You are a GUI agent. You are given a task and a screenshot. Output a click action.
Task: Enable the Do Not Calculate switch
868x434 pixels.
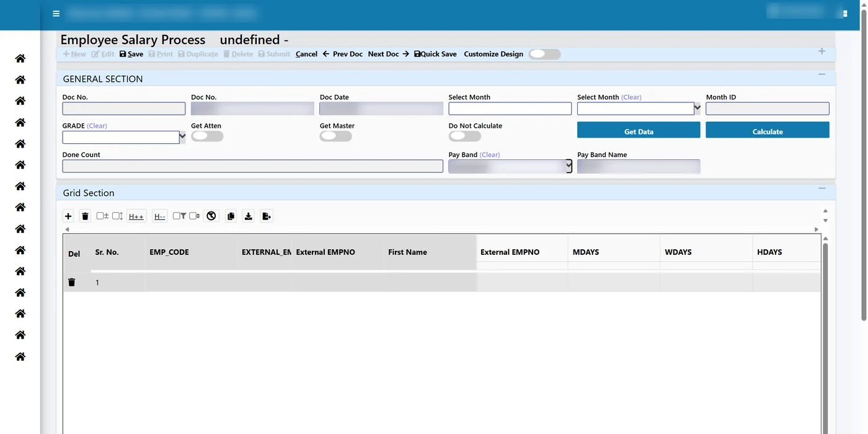464,136
